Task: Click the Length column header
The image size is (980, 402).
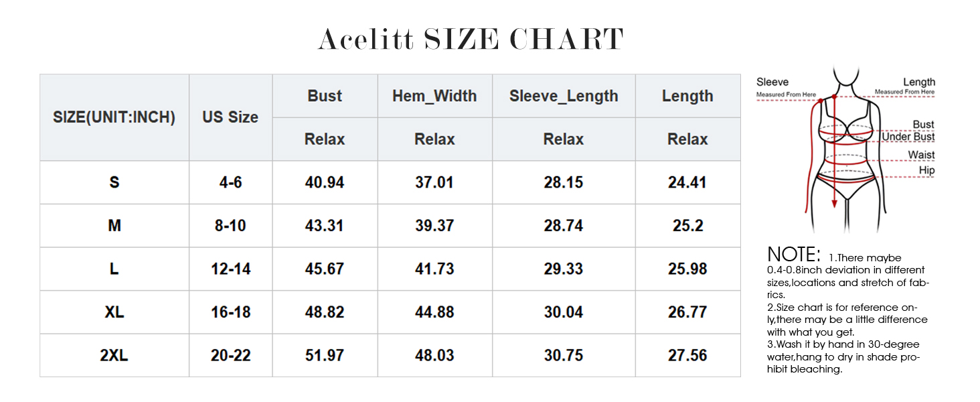Action: [687, 96]
